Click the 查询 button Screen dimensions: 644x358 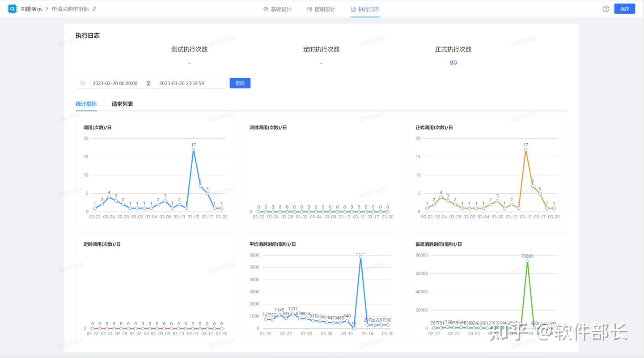240,83
